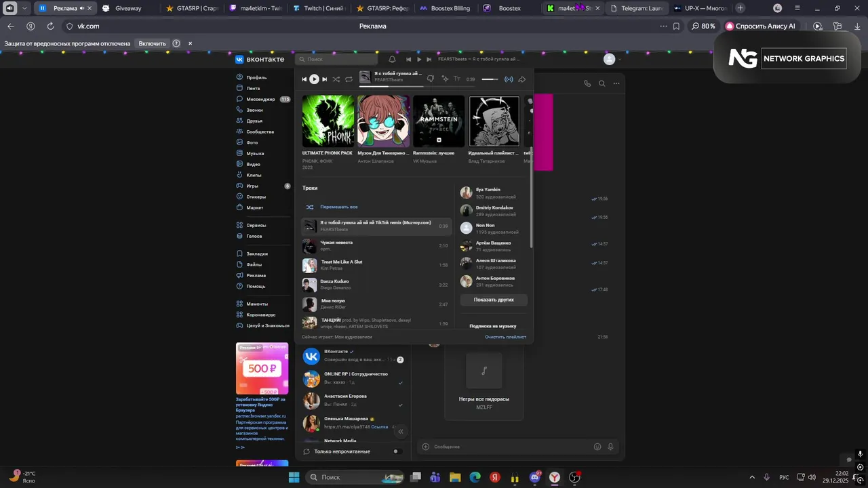
Task: Toggle the broadcast music status icon
Action: tap(509, 79)
